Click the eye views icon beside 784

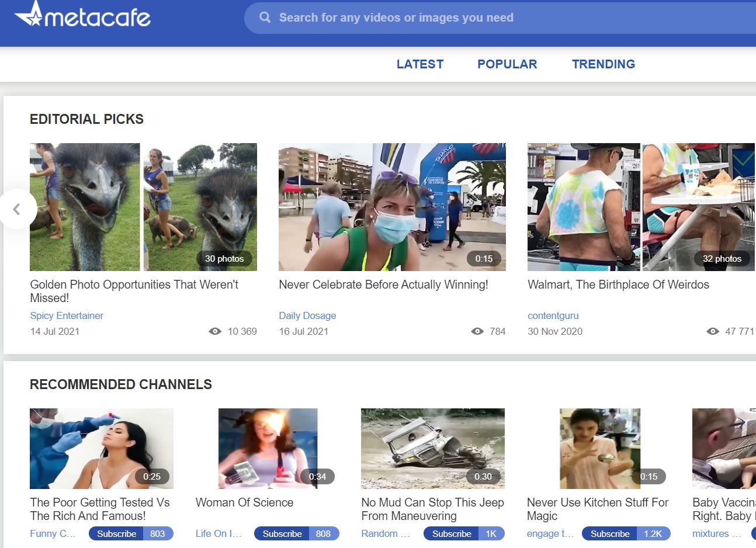[x=477, y=331]
